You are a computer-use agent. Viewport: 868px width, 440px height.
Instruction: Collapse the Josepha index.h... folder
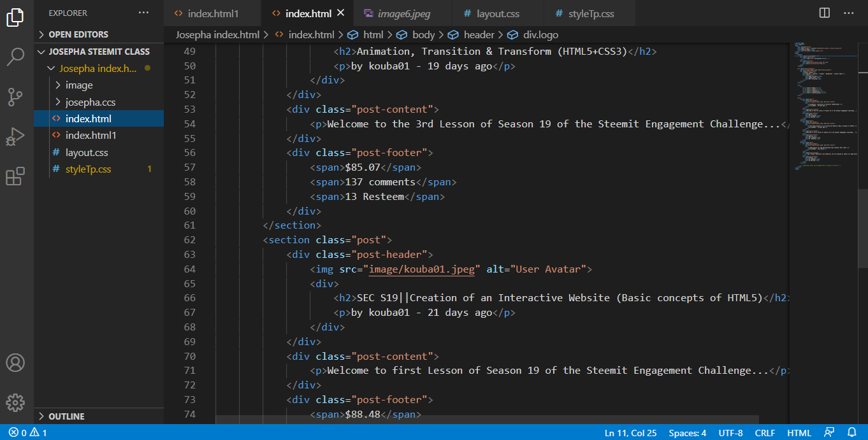point(99,68)
